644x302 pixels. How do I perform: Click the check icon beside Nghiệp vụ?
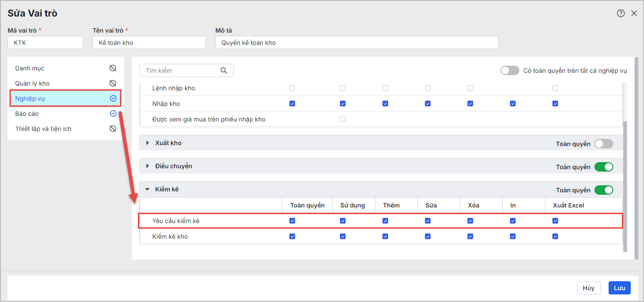[x=113, y=98]
